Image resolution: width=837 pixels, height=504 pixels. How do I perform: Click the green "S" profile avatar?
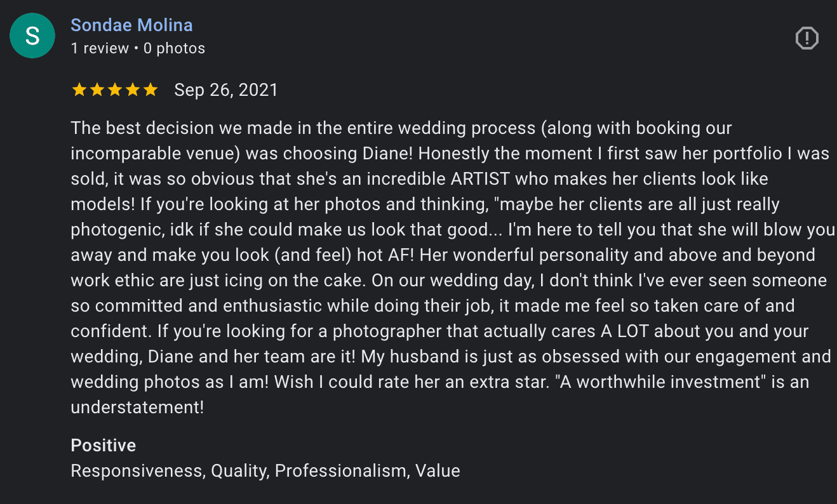click(32, 36)
